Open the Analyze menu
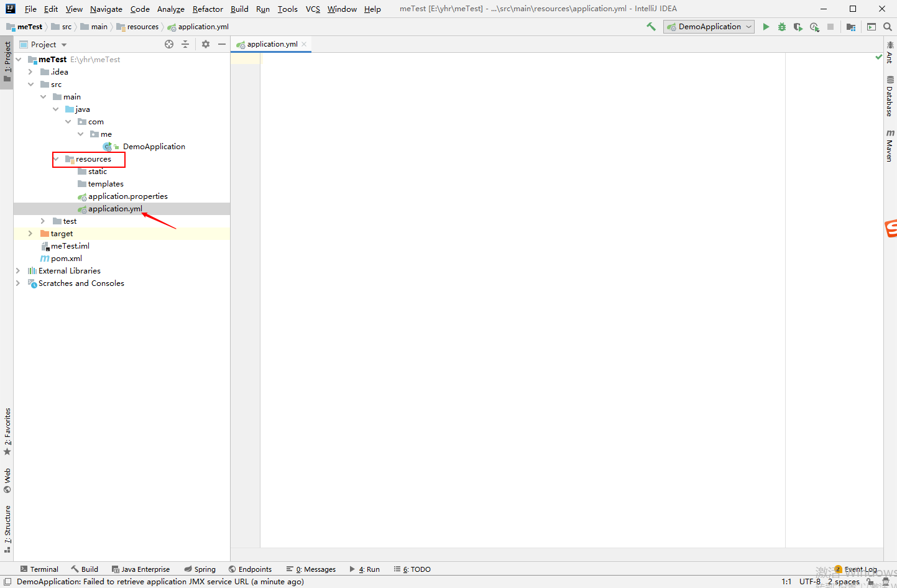 point(171,9)
